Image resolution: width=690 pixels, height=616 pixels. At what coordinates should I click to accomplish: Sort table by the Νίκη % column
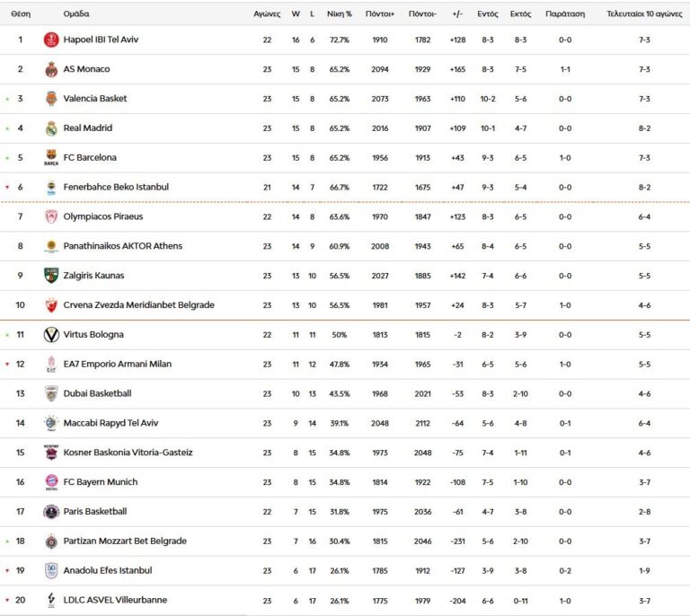[340, 14]
